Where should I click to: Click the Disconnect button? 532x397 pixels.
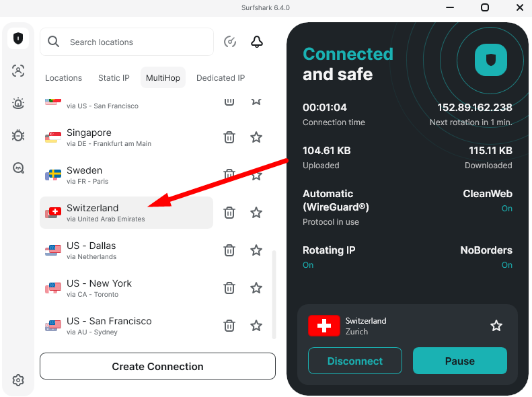pos(355,361)
